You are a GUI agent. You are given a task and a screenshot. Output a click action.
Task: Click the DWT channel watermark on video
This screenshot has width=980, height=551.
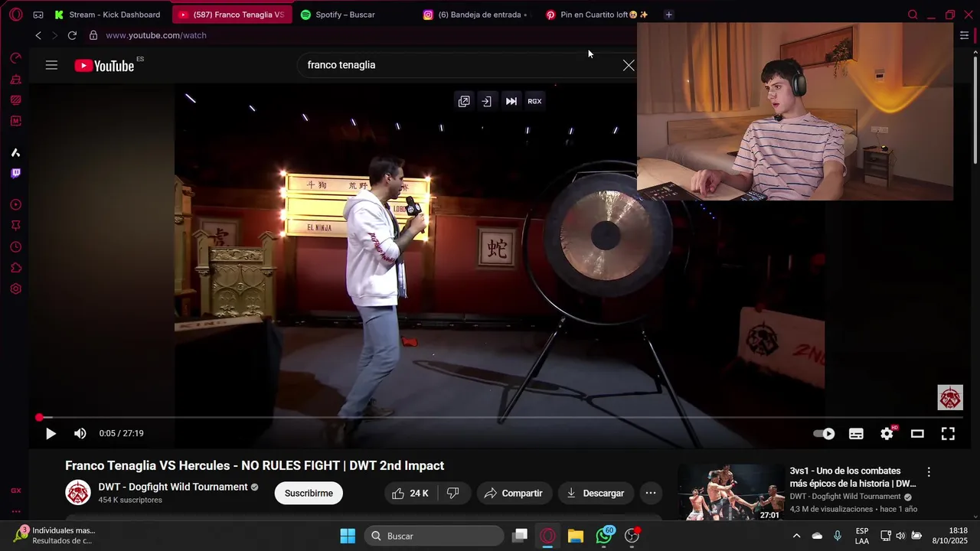pos(950,398)
